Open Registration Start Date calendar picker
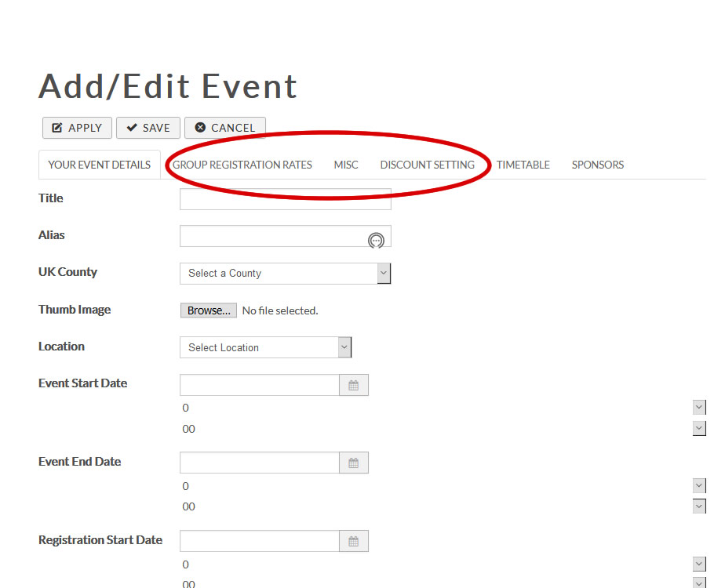725x588 pixels. tap(353, 541)
